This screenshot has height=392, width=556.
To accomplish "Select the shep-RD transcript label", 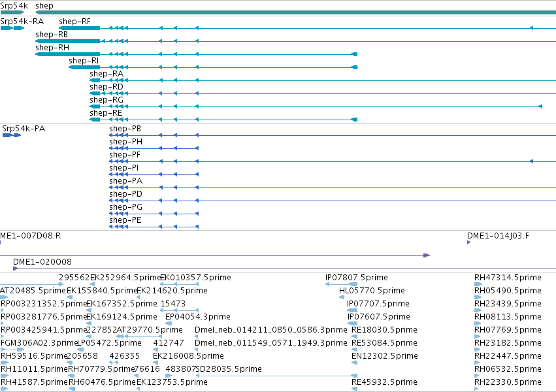I will click(x=106, y=87).
